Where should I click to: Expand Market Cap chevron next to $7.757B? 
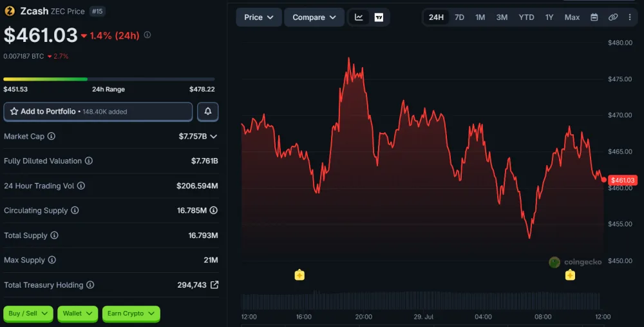(214, 136)
